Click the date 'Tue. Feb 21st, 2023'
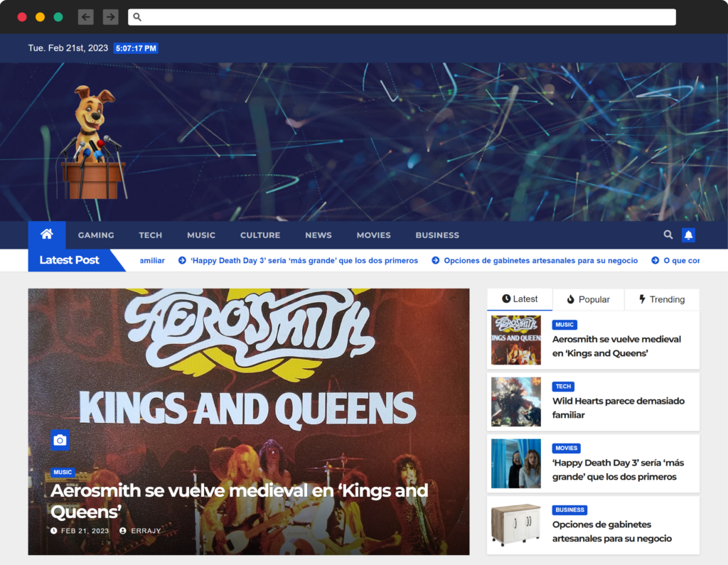The width and height of the screenshot is (728, 565). [68, 48]
